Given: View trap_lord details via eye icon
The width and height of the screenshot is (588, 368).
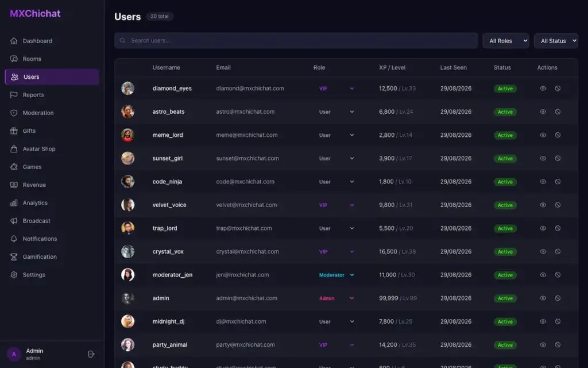Looking at the screenshot, I should click(543, 228).
